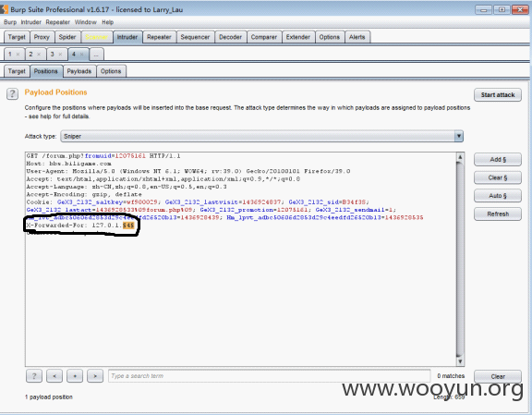The height and width of the screenshot is (415, 532).
Task: Go to next search match arrow
Action: click(x=95, y=376)
